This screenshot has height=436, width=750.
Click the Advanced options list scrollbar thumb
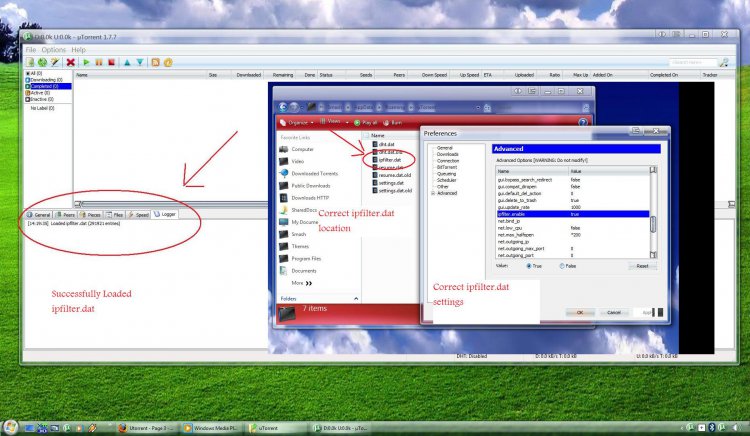(653, 224)
